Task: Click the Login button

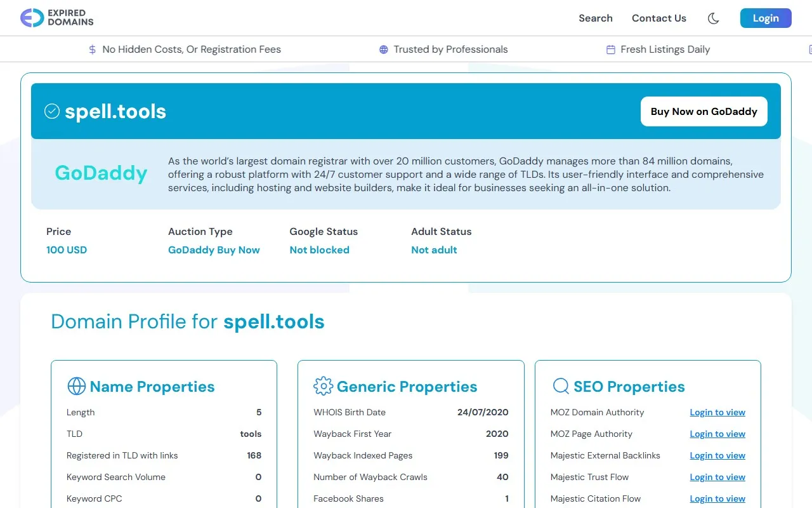Action: click(765, 18)
